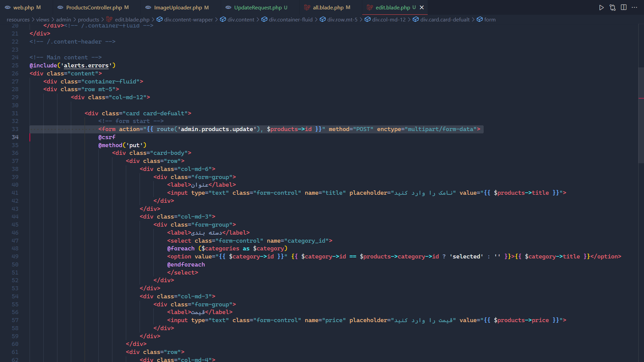
Task: Open the div.row.mt-5 breadcrumb
Action: coord(342,19)
